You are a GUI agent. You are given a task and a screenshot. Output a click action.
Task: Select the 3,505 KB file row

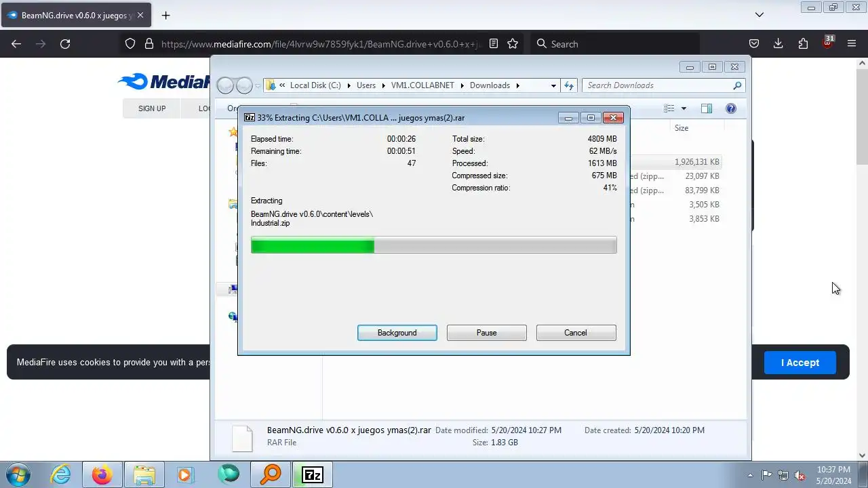click(675, 205)
